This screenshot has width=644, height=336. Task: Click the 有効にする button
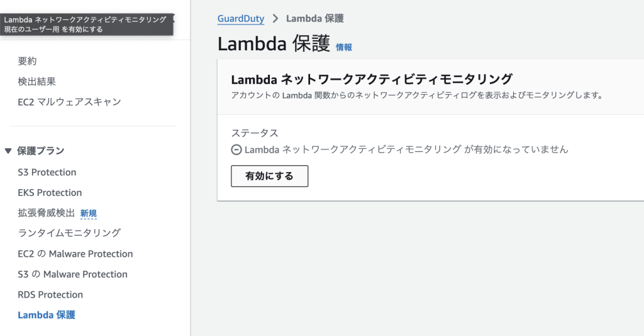tap(269, 176)
